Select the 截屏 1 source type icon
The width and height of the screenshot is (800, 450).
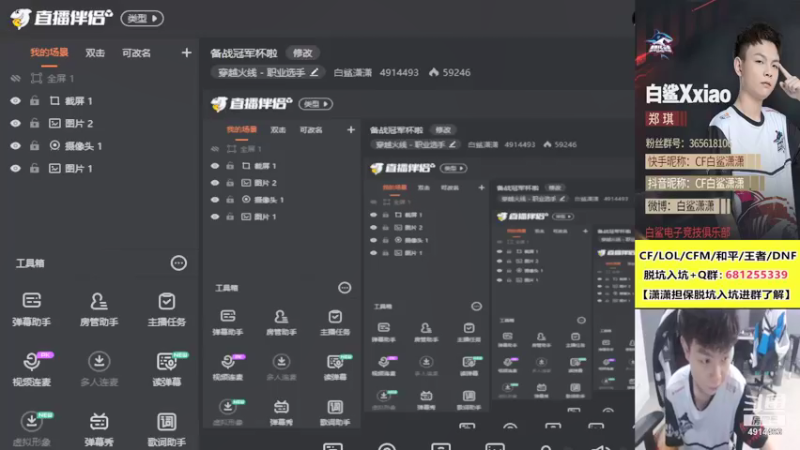(55, 101)
